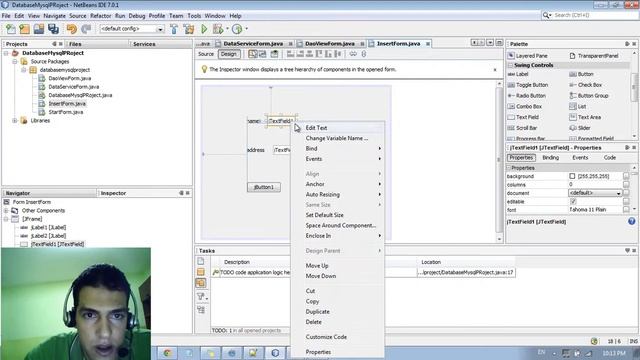Click the filter icon in the Tasks sidebar
This screenshot has height=360, width=640.
(x=201, y=296)
